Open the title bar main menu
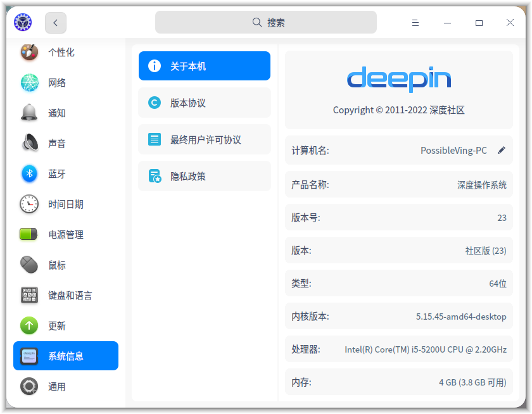532x414 pixels. (x=415, y=23)
